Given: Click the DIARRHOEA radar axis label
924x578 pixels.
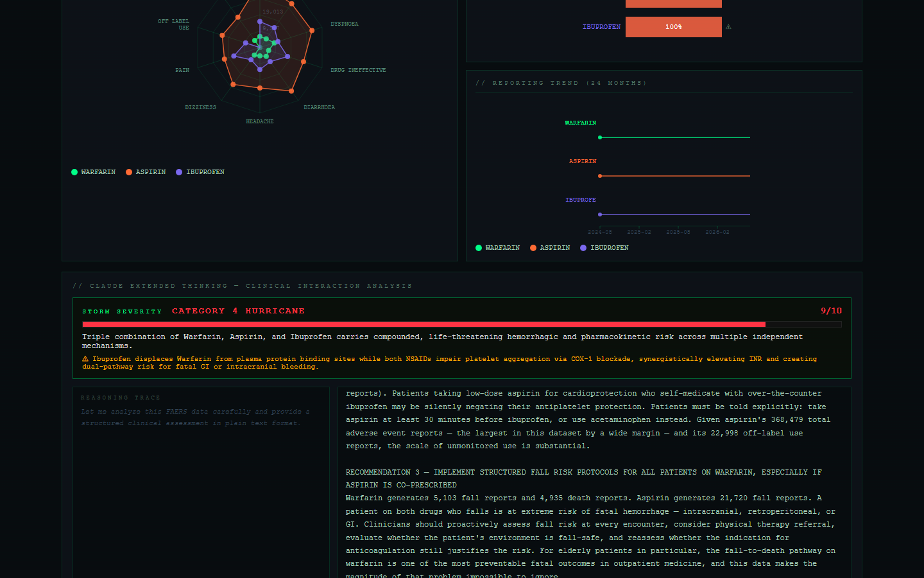Looking at the screenshot, I should coord(320,107).
